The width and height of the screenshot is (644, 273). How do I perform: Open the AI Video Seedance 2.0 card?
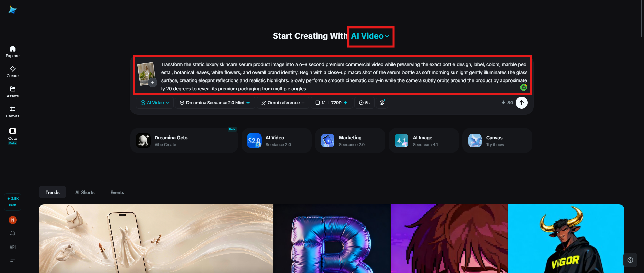click(x=276, y=141)
